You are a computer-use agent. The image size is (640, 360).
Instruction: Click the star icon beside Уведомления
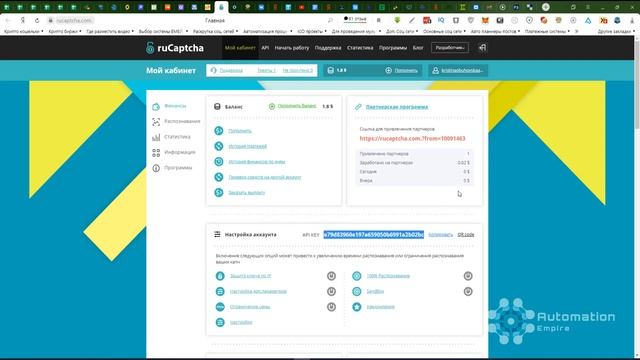357,307
